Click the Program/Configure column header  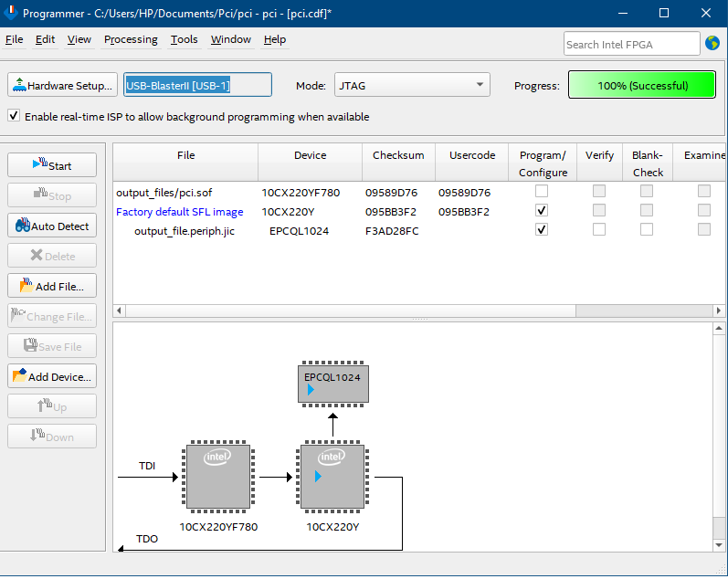pyautogui.click(x=543, y=163)
